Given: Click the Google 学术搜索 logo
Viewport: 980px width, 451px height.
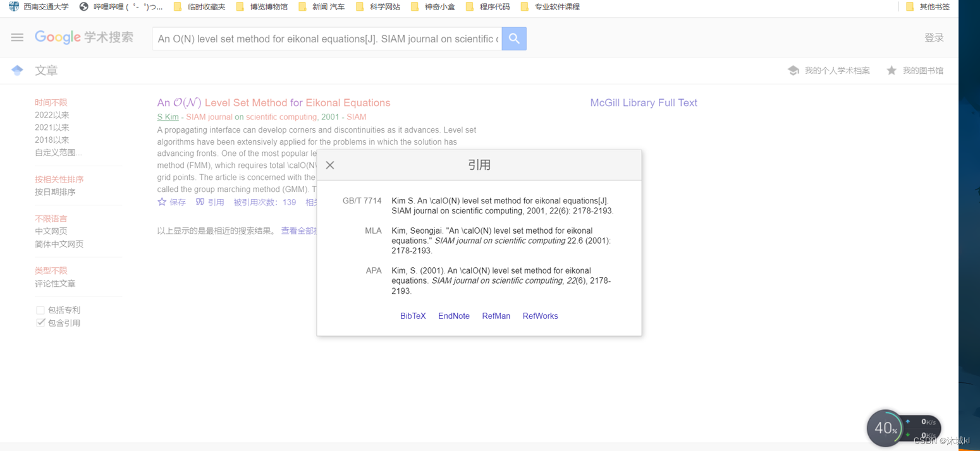Looking at the screenshot, I should (84, 37).
